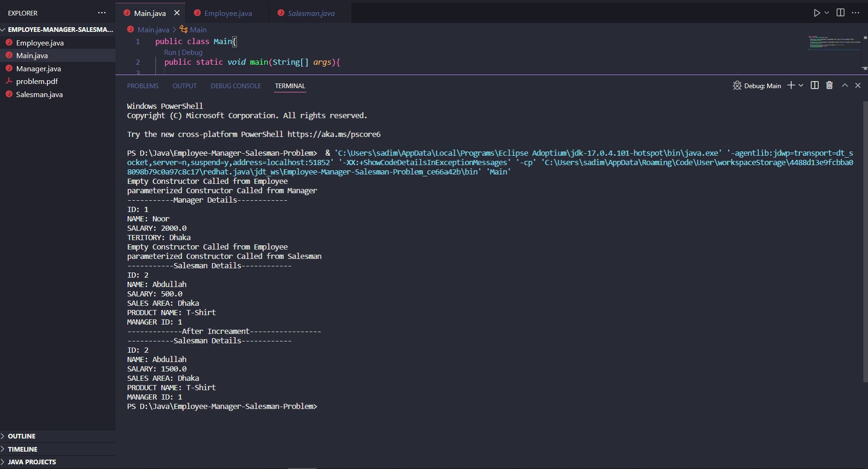
Task: Kill terminal with trash icon
Action: coord(830,85)
